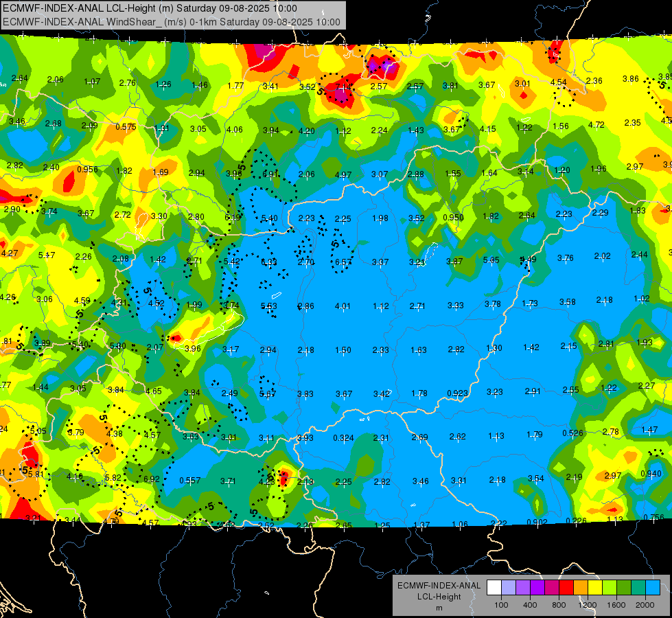Click the wind shear value 5.67
This screenshot has width=672, height=618.
[x=268, y=393]
